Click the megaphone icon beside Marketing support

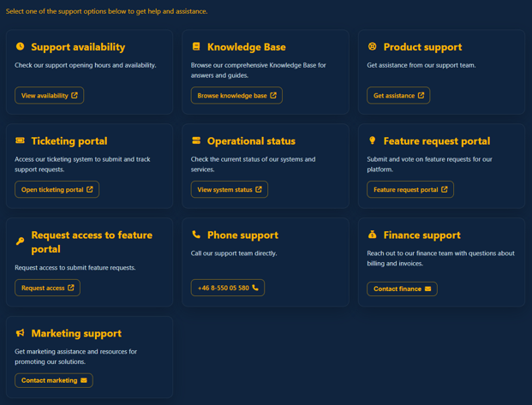pos(21,333)
